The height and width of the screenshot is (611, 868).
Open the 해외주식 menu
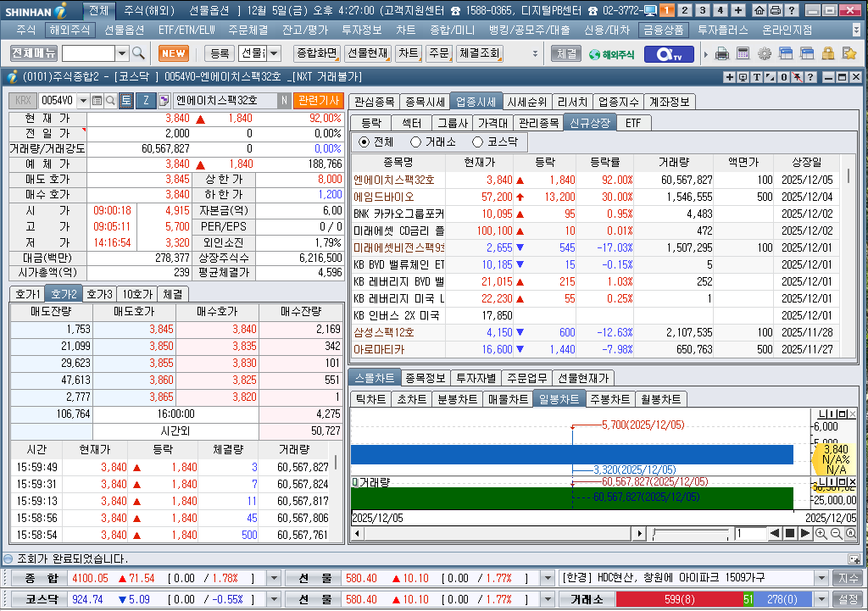(70, 30)
